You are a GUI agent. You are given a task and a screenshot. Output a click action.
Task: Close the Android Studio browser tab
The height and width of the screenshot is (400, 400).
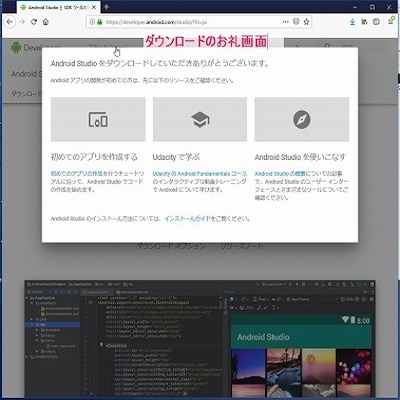coord(95,7)
